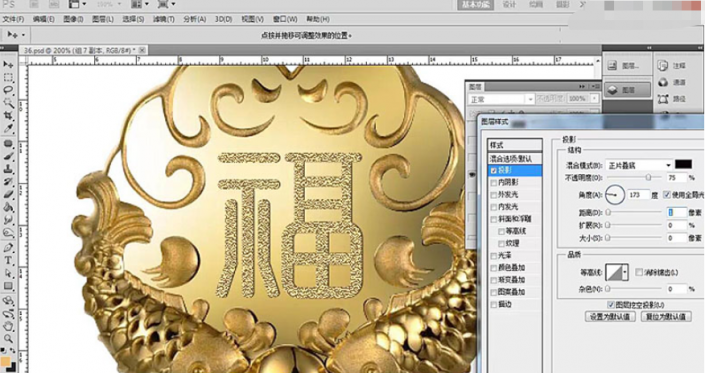Select the Hand tool
The image size is (705, 373).
point(8,326)
